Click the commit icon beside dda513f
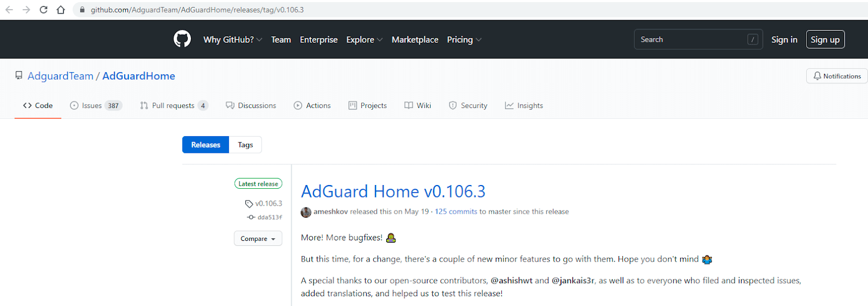Screen dimensions: 868x306 (x=251, y=217)
